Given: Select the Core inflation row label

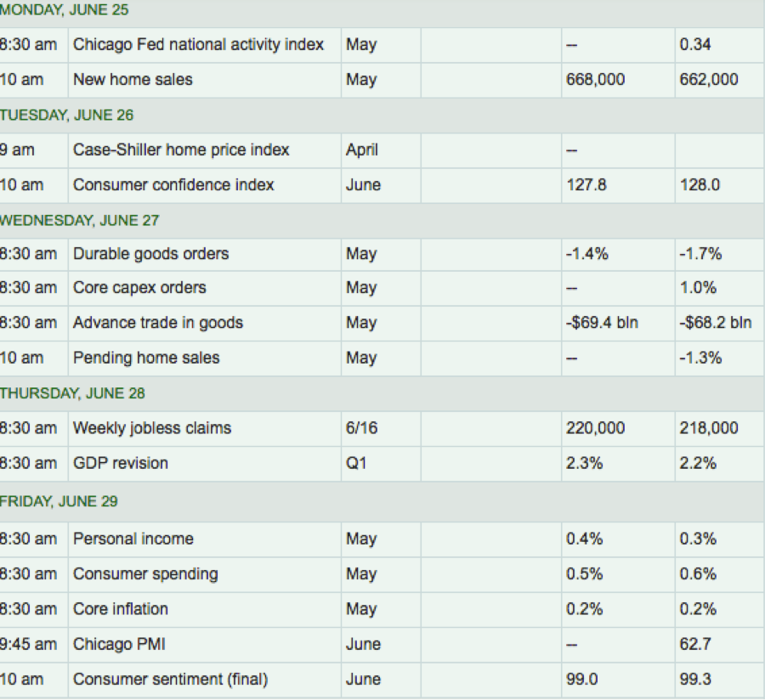Looking at the screenshot, I should point(121,609).
